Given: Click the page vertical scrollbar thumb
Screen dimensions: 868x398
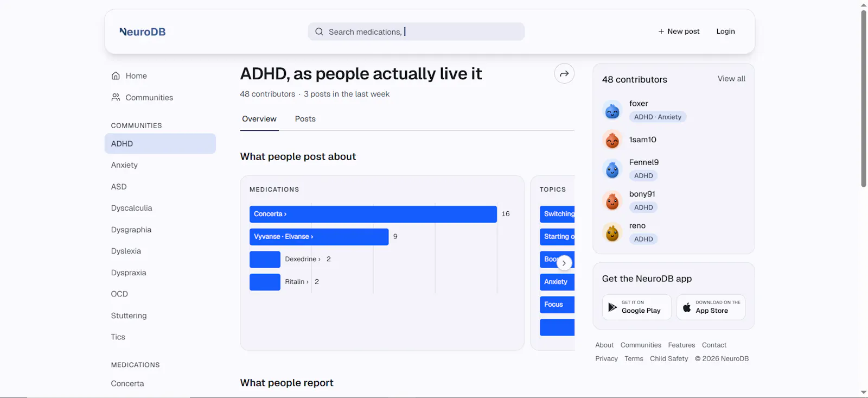Looking at the screenshot, I should click(x=864, y=99).
